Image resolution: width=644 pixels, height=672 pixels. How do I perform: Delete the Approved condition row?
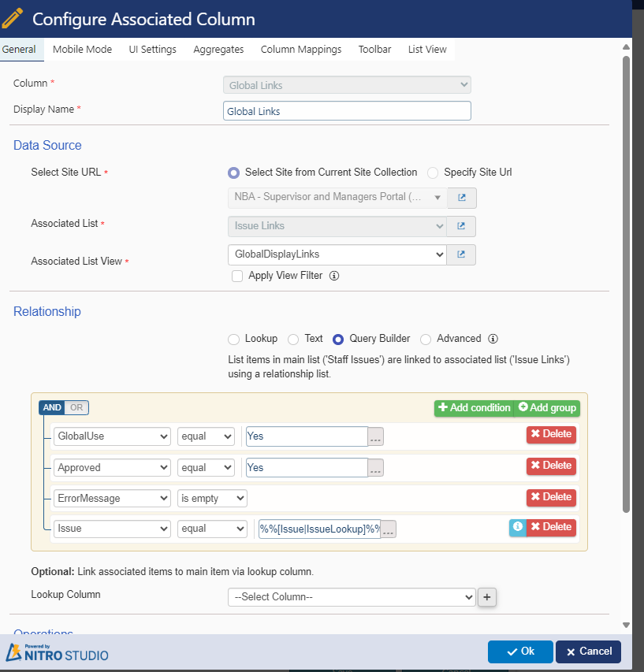pyautogui.click(x=551, y=466)
